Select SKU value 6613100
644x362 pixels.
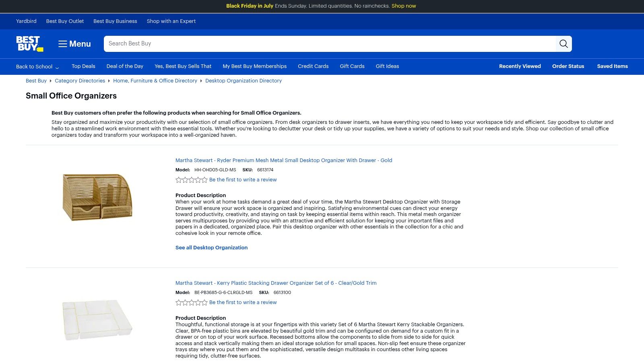pyautogui.click(x=282, y=293)
